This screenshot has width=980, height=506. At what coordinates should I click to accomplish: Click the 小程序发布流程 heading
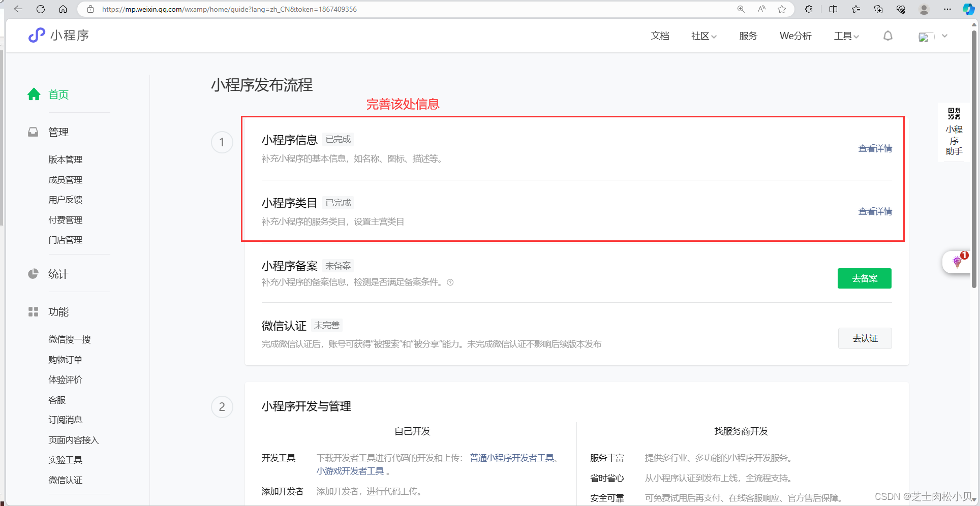pos(262,85)
